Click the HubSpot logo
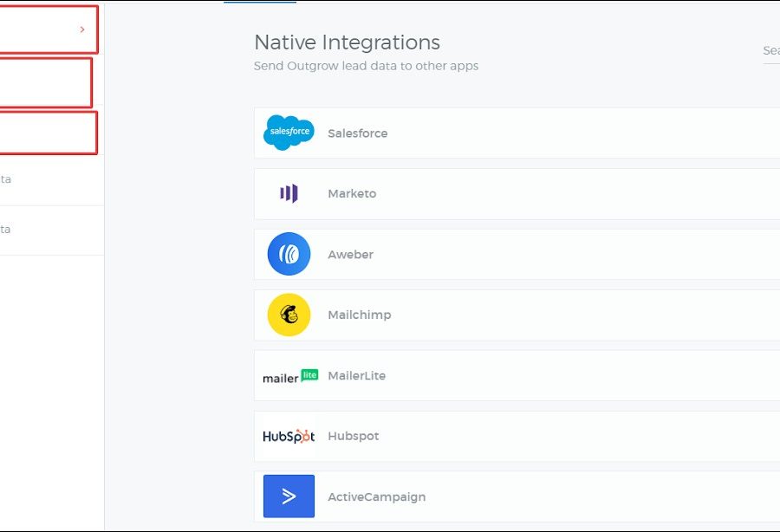The height and width of the screenshot is (532, 780). (289, 436)
